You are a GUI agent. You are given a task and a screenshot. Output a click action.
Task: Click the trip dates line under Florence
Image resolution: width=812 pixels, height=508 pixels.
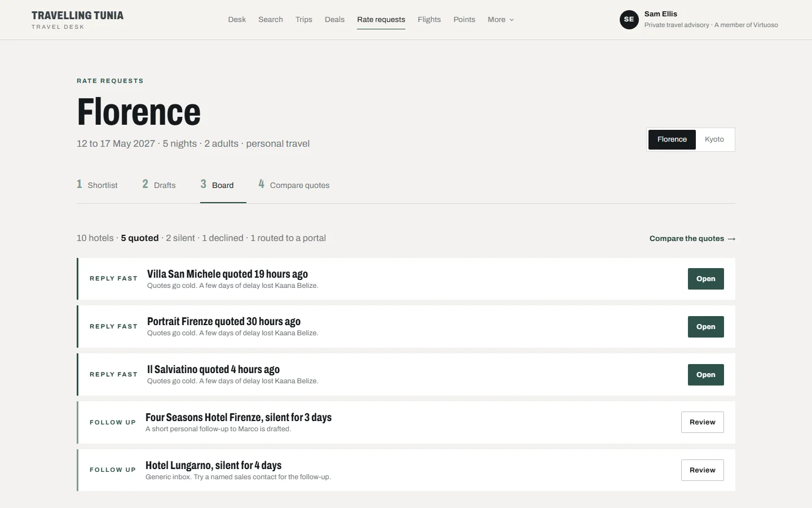coord(193,144)
